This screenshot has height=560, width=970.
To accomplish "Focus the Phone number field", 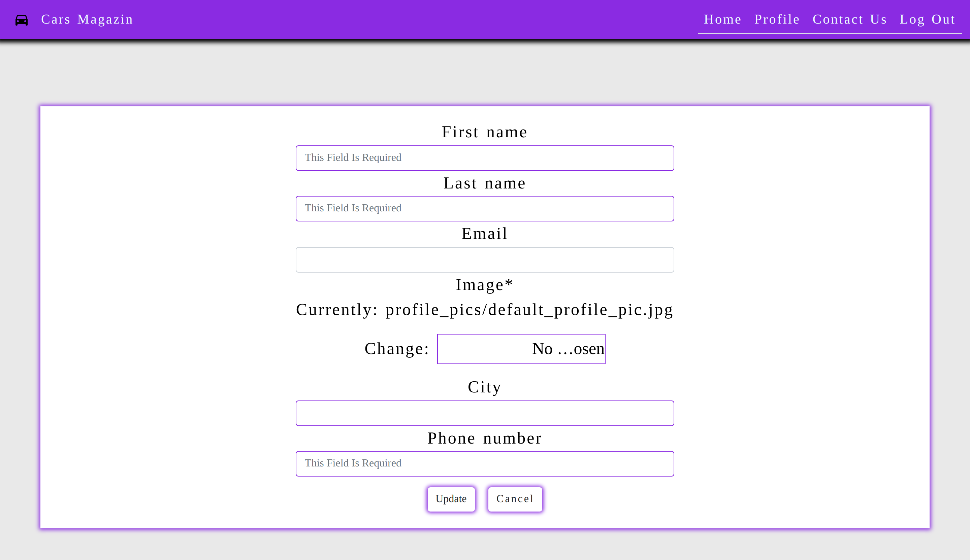I will (485, 463).
